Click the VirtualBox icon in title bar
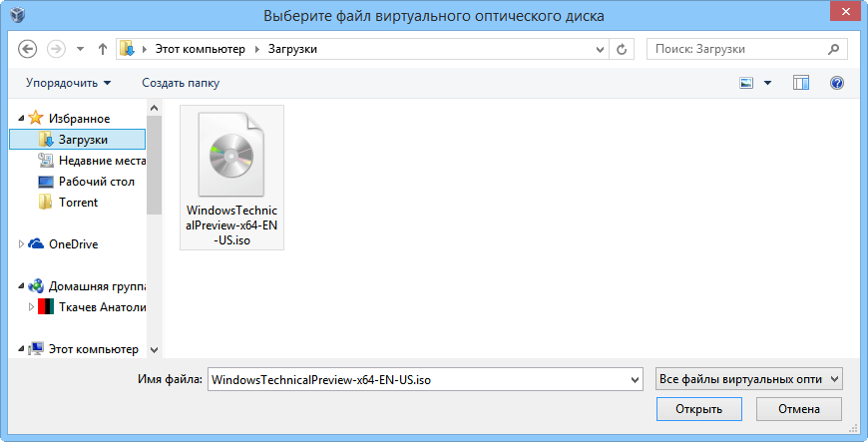Viewport: 868px width, 442px height. [x=18, y=14]
